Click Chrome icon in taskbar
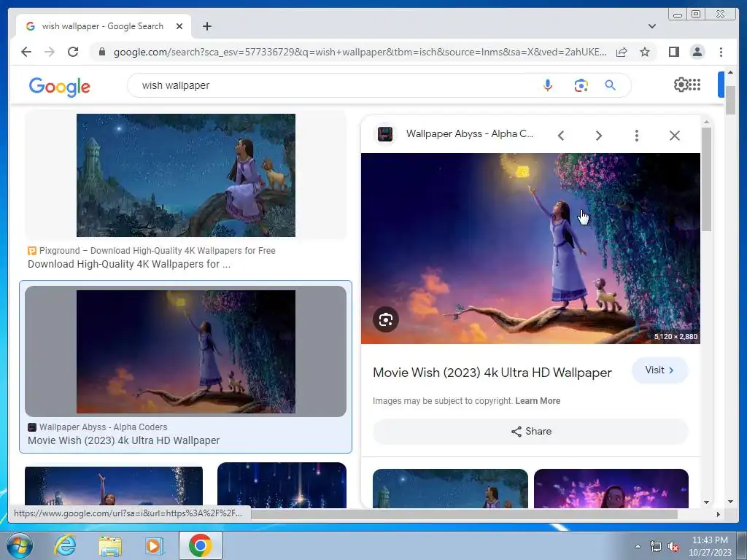 (200, 545)
